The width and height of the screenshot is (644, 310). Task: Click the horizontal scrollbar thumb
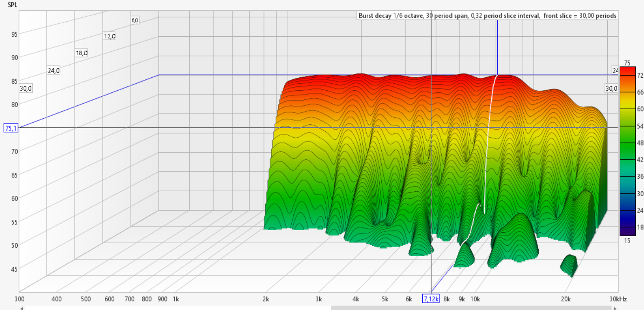[471, 308]
